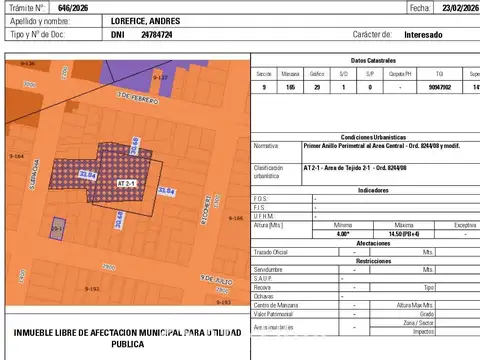The width and height of the screenshot is (480, 360).
Task: Click the "TGI" column header
Action: pos(439,74)
